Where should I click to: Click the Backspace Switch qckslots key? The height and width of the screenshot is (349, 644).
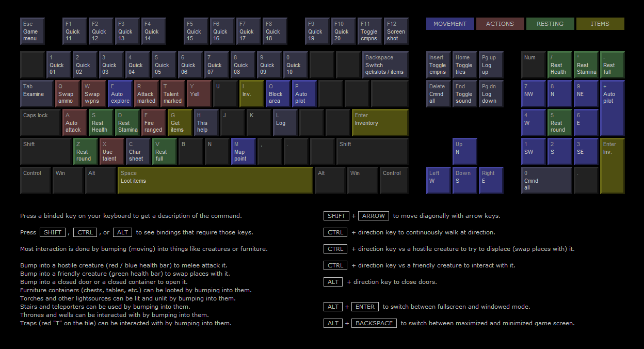(385, 65)
